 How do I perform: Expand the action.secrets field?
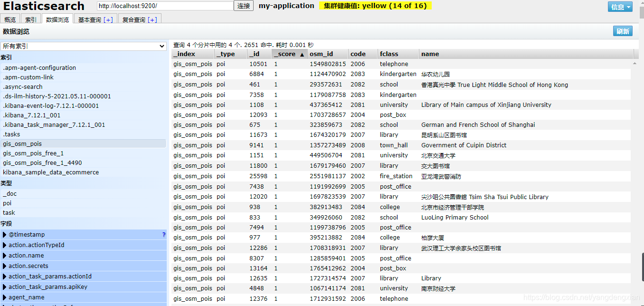(5, 266)
